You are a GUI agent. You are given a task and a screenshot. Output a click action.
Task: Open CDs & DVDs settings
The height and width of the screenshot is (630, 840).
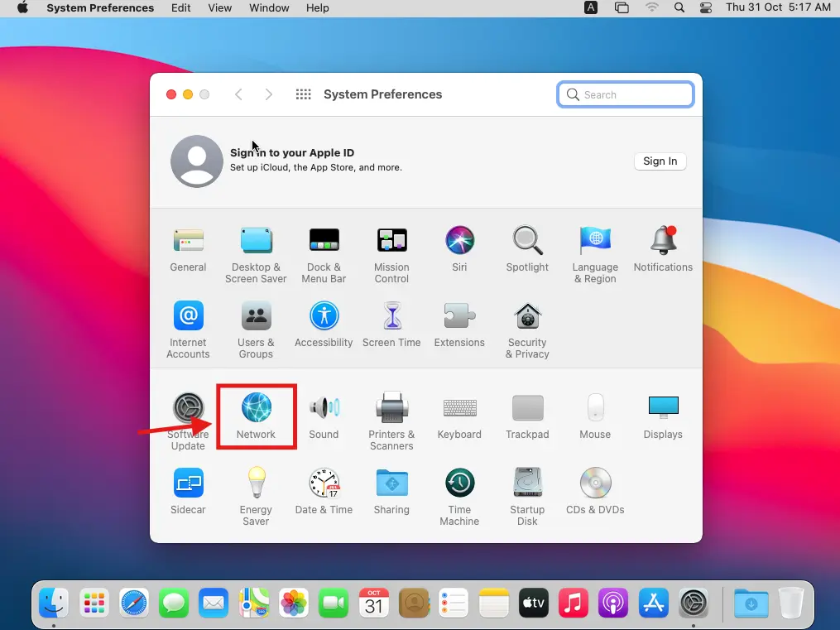pyautogui.click(x=595, y=492)
